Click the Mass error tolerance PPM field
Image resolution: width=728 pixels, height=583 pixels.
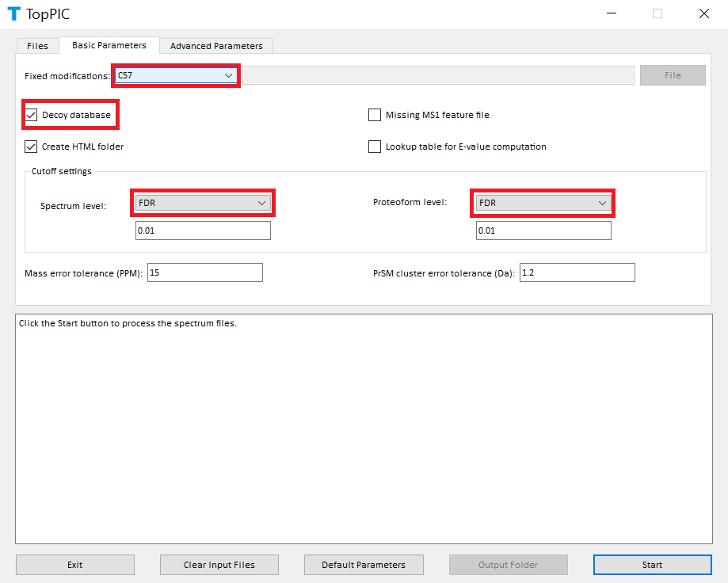tap(204, 272)
